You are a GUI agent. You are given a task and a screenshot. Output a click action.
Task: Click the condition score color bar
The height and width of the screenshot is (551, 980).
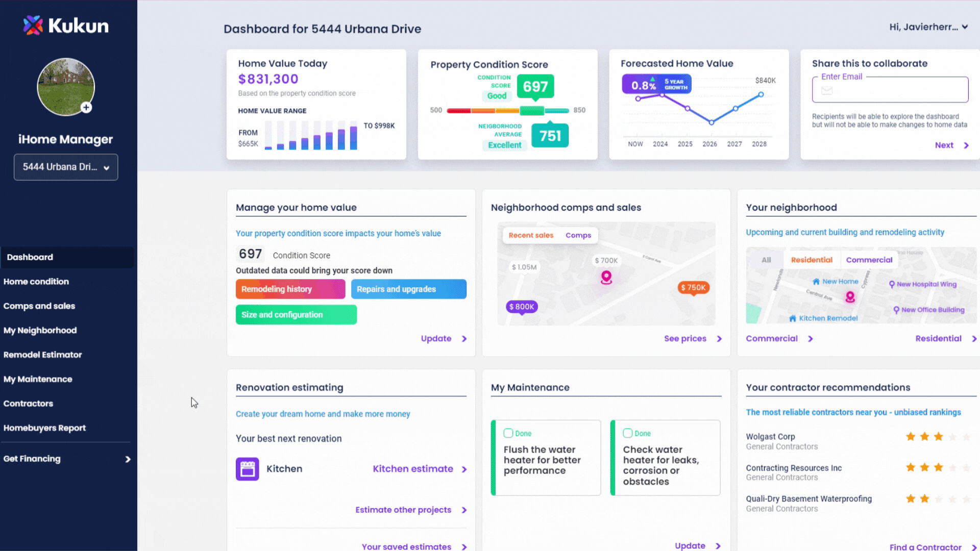[507, 110]
